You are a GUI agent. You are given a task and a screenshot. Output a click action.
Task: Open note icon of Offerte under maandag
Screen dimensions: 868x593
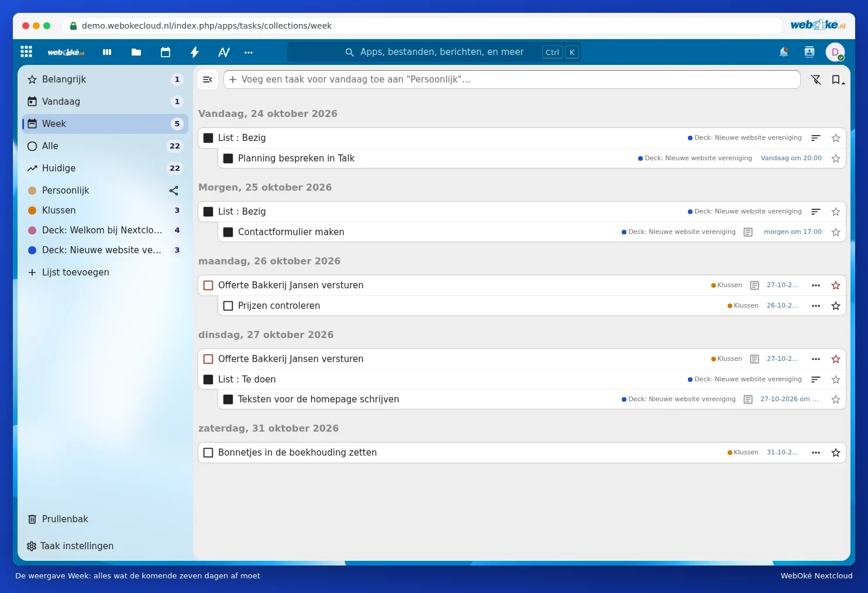coord(755,285)
